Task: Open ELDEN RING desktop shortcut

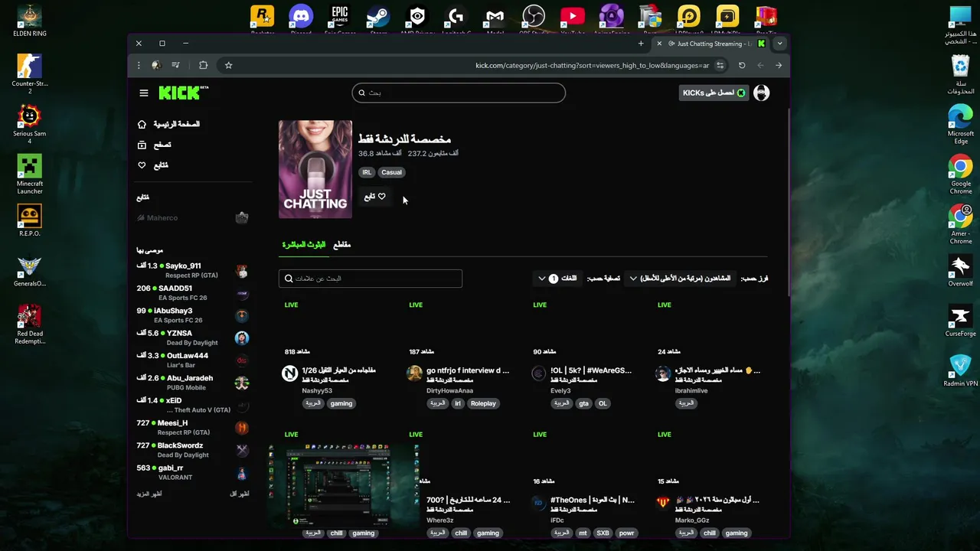Action: pyautogui.click(x=29, y=21)
